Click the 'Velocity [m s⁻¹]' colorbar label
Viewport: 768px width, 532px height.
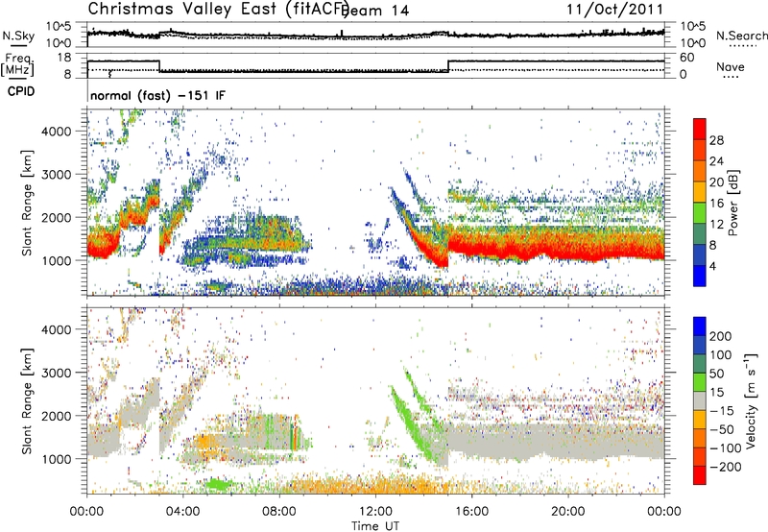(x=751, y=400)
